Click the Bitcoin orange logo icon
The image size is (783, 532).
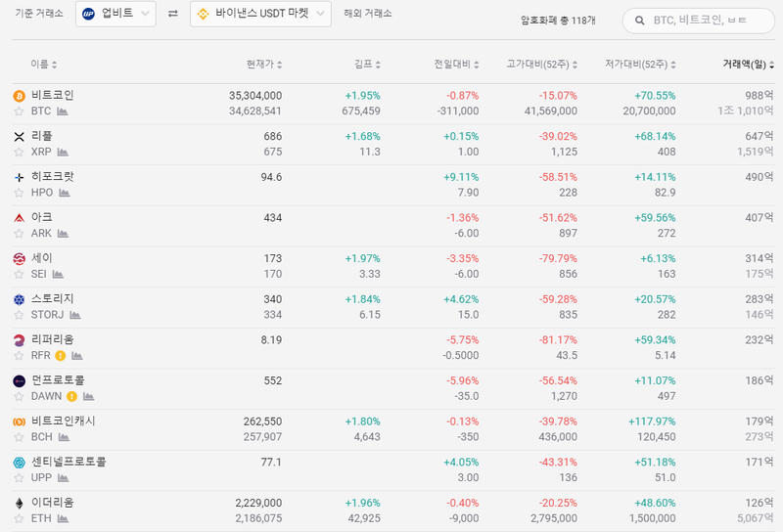pyautogui.click(x=19, y=96)
